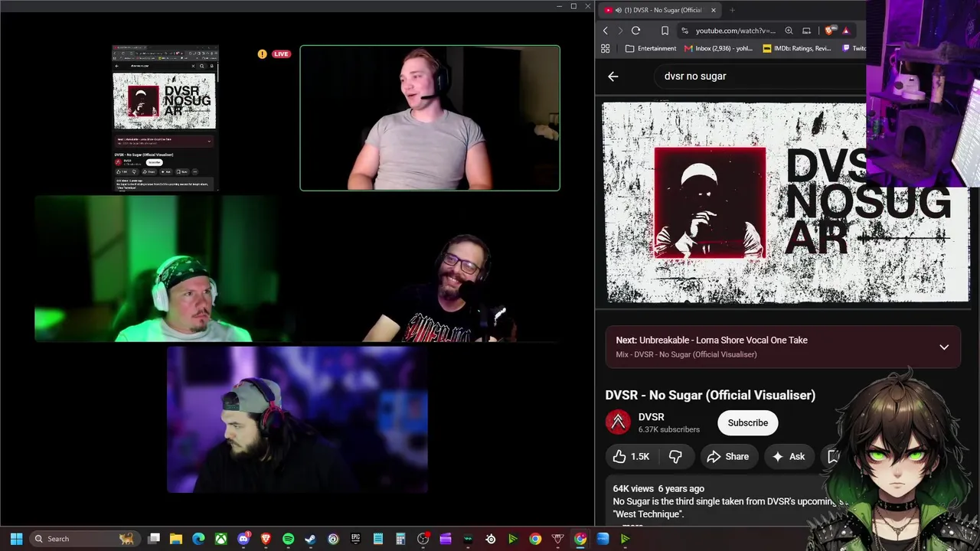Open Brave Rewards triangle icon
The width and height of the screenshot is (980, 551).
[x=846, y=31]
